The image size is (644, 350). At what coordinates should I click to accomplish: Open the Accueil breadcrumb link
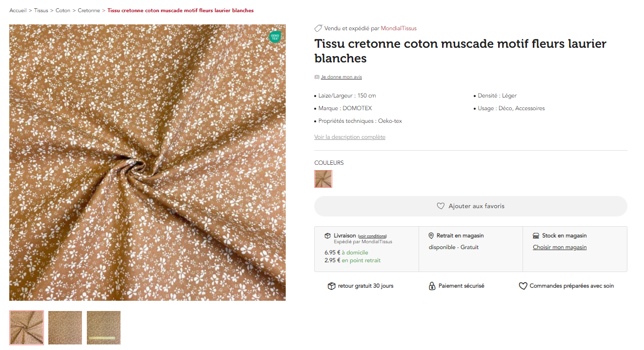pos(18,10)
